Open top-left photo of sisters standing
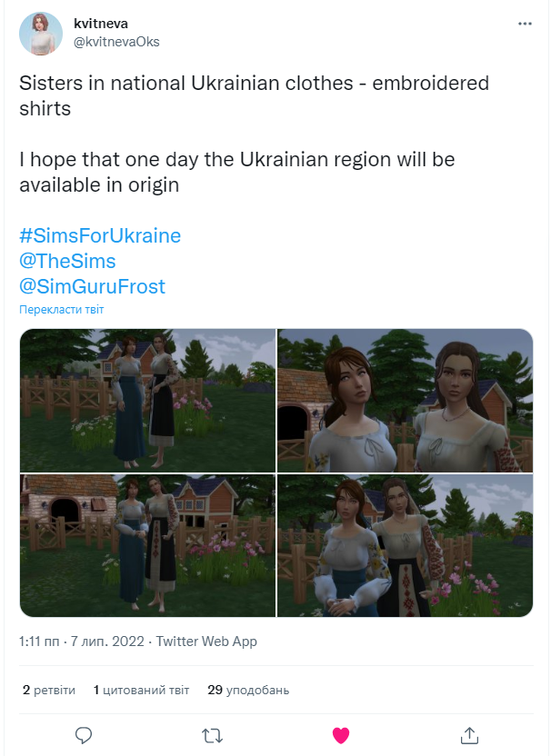The image size is (551, 756). (147, 400)
